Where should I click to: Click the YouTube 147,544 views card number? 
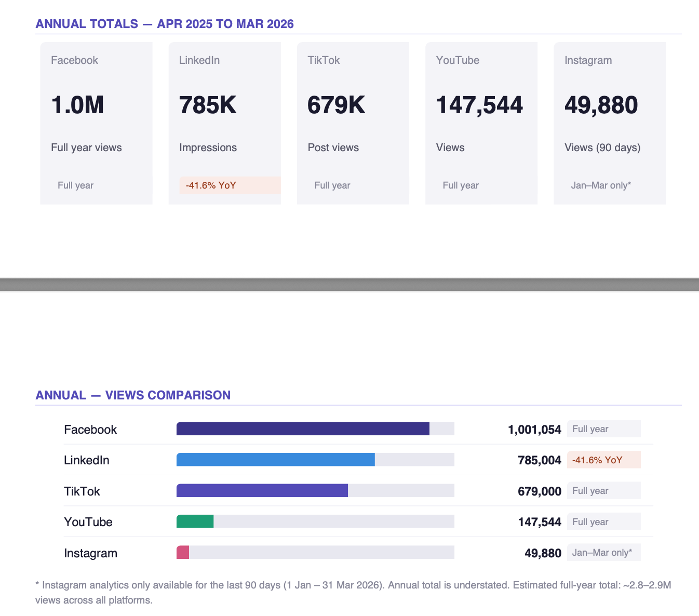pos(479,105)
